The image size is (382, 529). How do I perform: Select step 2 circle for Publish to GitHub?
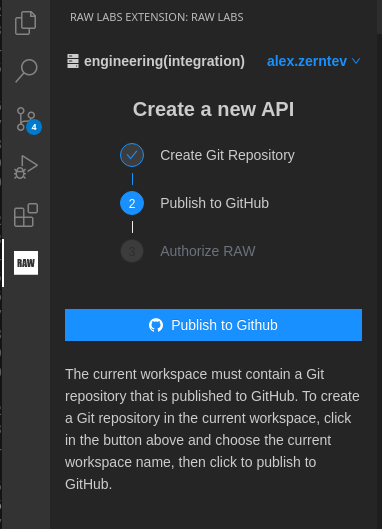pyautogui.click(x=132, y=203)
